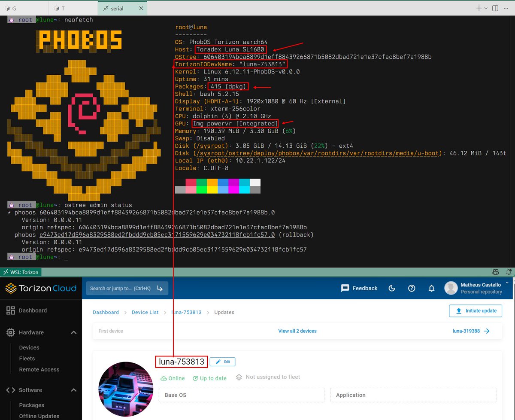Open Devices in sidebar
Image resolution: width=515 pixels, height=420 pixels.
tap(29, 347)
